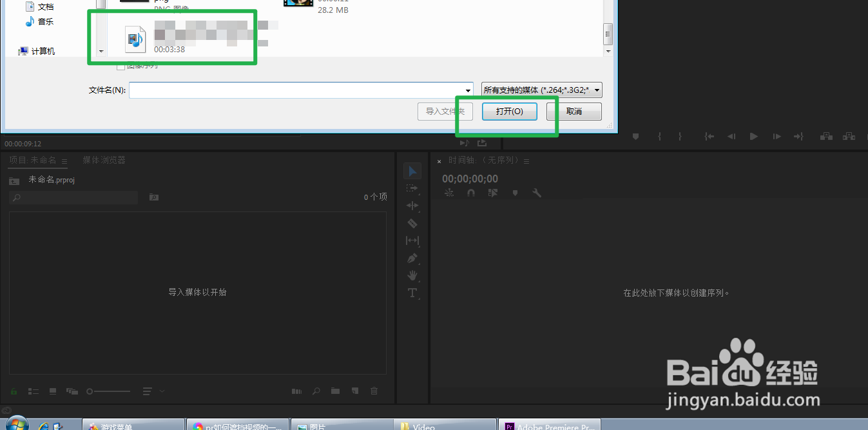Click Mark Out bracket in the program monitor
Screen dimensions: 868x430
[x=680, y=137]
